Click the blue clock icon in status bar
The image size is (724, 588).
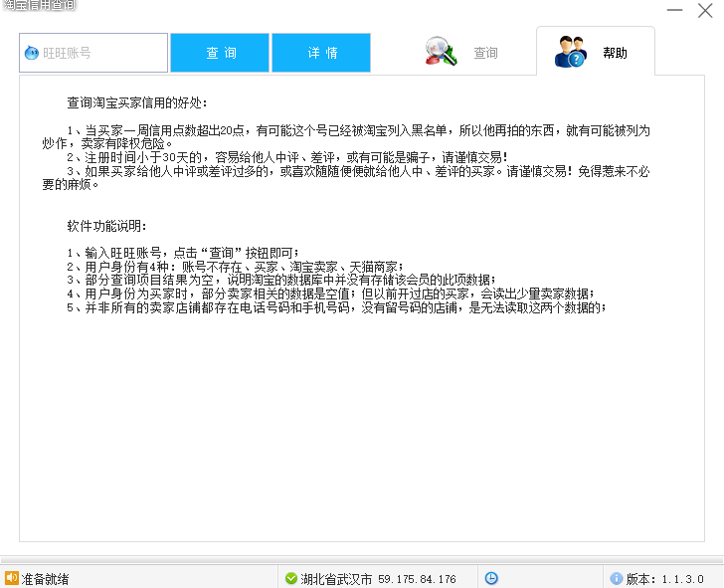coord(491,578)
